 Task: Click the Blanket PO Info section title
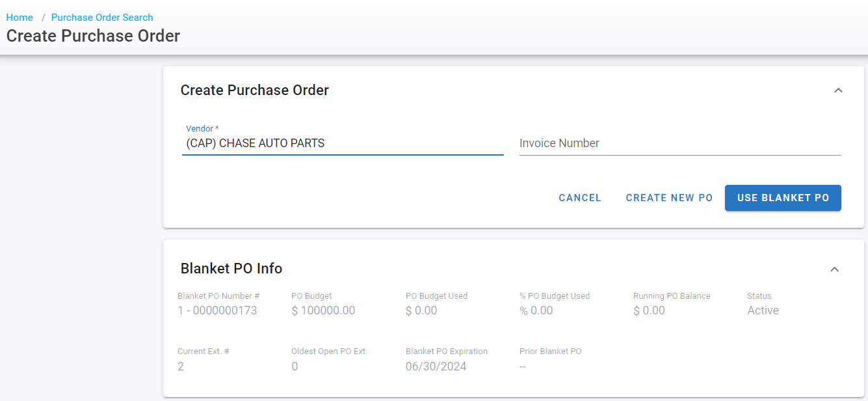click(x=231, y=269)
